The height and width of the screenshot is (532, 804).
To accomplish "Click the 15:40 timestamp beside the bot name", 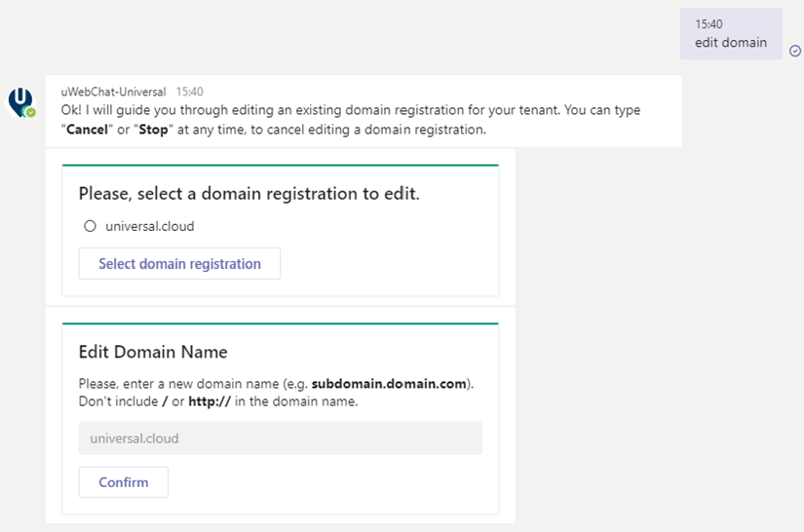I will click(190, 92).
